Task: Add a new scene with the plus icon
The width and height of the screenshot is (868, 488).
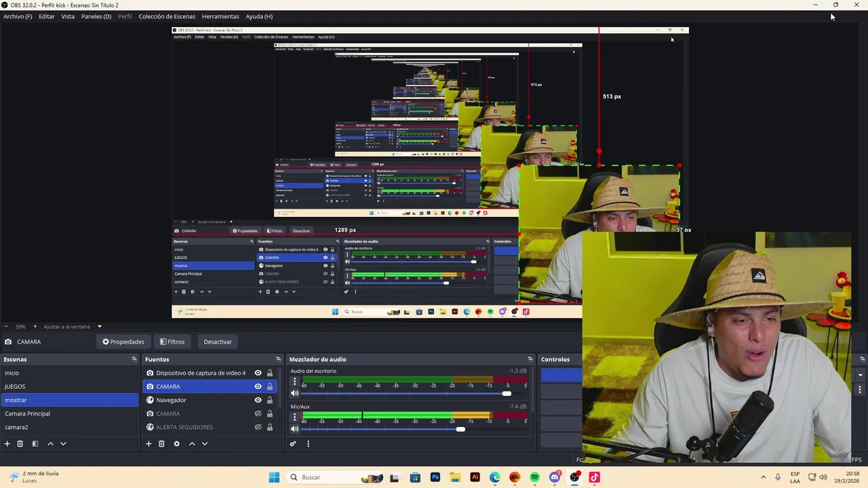Action: [x=7, y=444]
